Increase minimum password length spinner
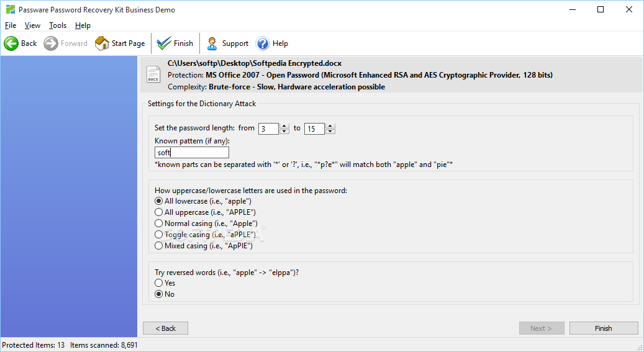Screen dimensions: 644x352 284,125
